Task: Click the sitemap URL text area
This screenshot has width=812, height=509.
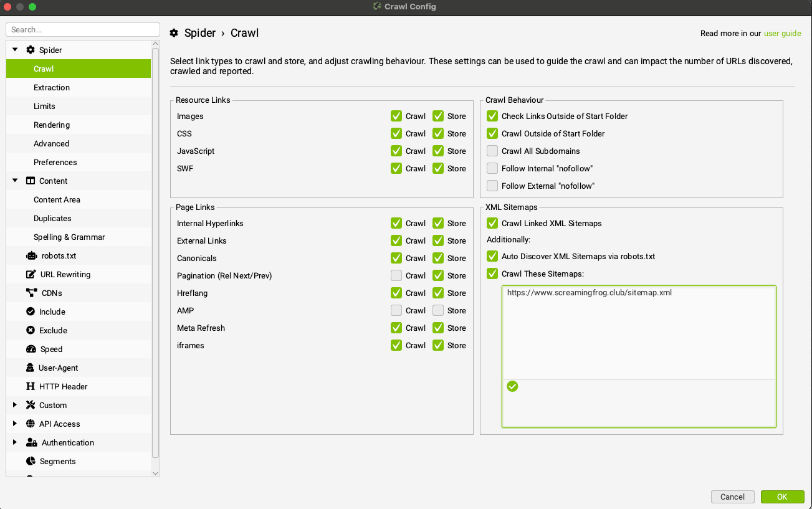Action: [x=638, y=330]
